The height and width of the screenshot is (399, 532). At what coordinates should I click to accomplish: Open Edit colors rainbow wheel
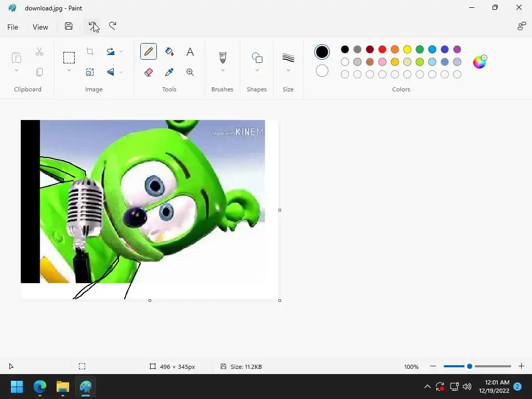[480, 62]
